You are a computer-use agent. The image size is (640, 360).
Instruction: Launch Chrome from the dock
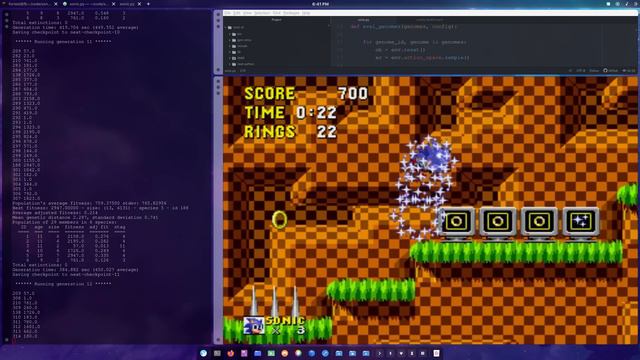pos(298,353)
